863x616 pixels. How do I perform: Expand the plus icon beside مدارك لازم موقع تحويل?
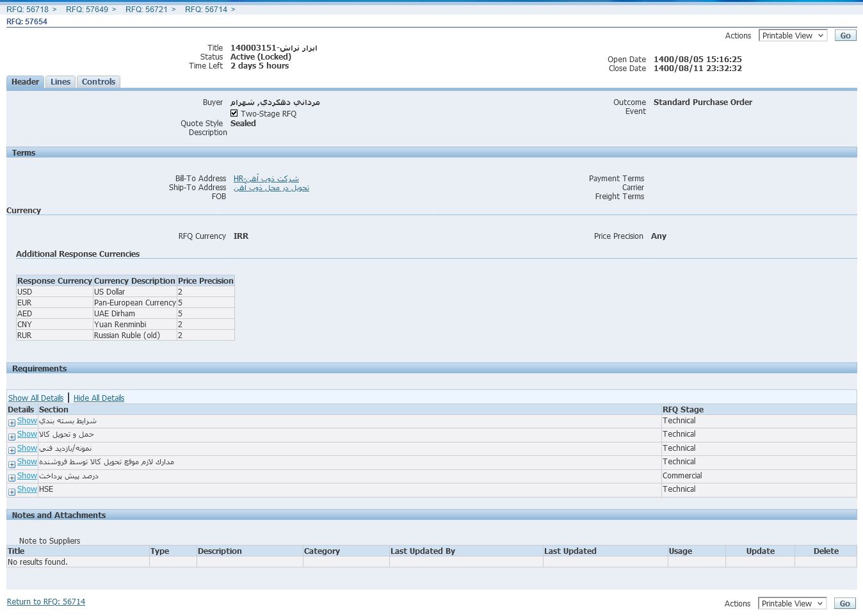(x=12, y=465)
